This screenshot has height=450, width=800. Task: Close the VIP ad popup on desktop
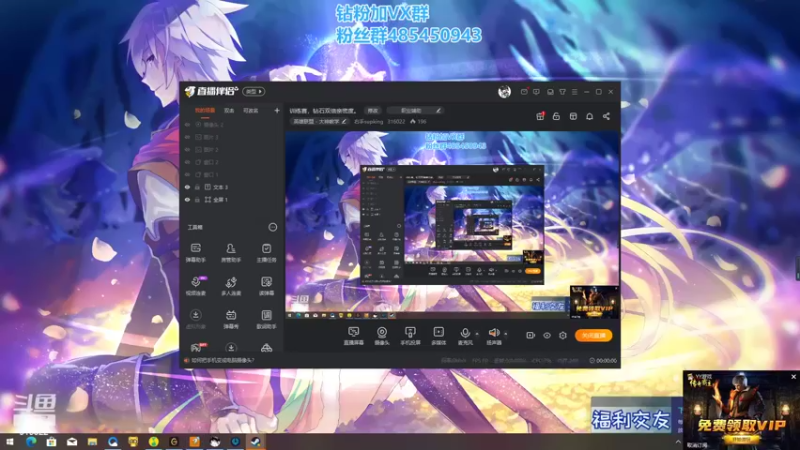pos(793,377)
